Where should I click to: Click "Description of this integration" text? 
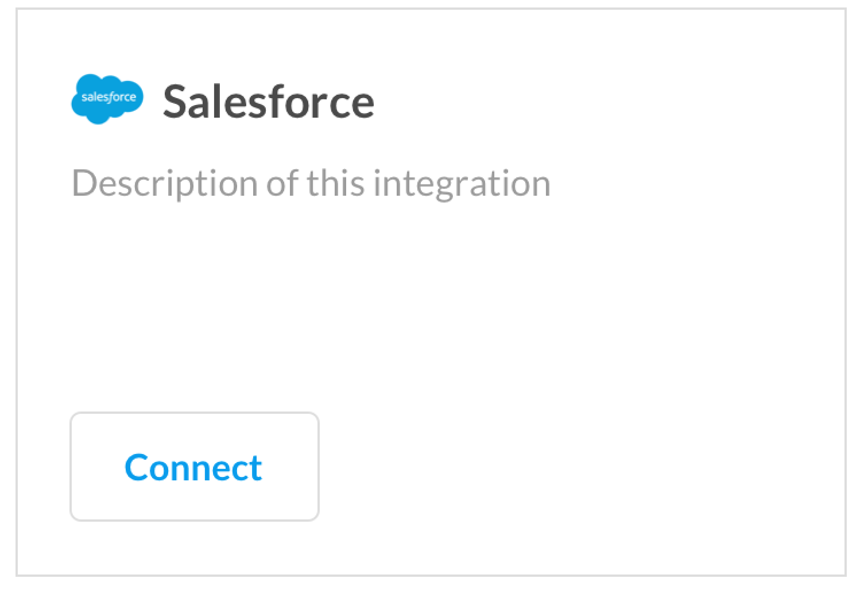311,184
